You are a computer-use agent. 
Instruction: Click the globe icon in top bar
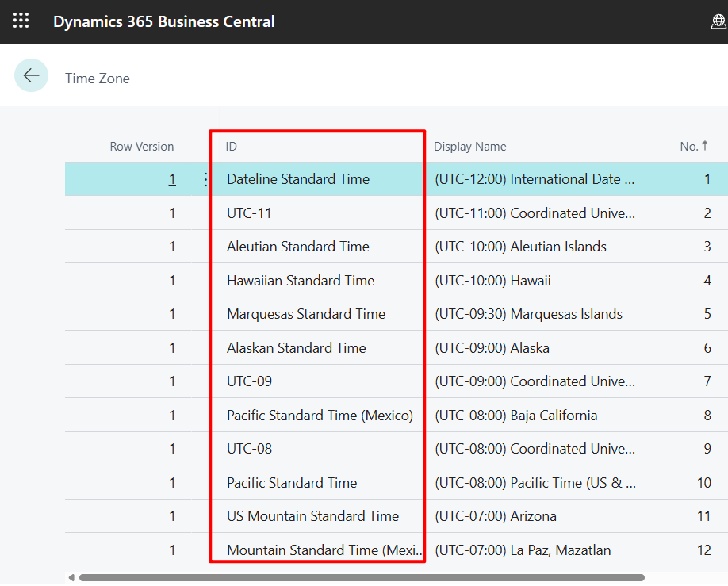(x=718, y=22)
